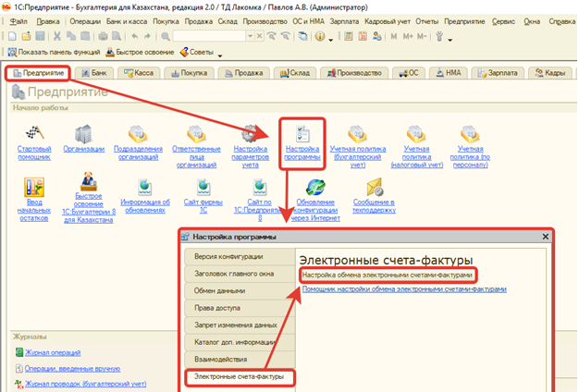
Task: Open Помощник настройки обмена электронными счетами-фактурами
Action: [x=404, y=289]
